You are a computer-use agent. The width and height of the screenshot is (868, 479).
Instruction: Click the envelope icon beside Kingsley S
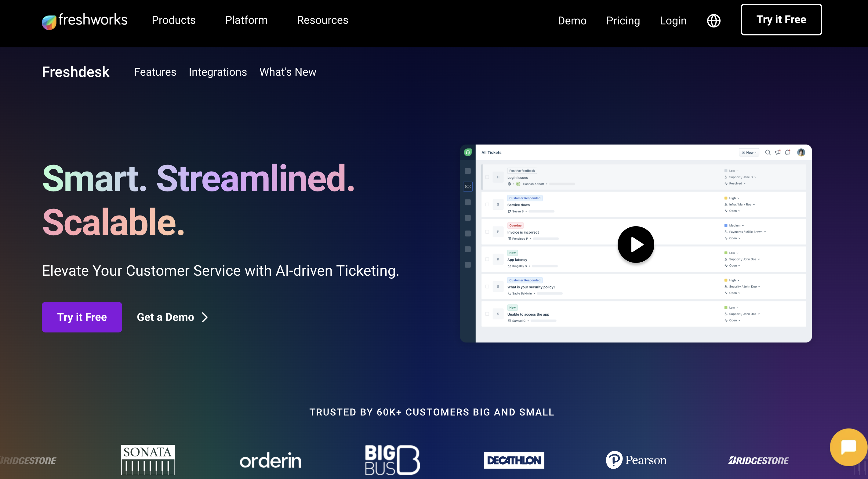(509, 266)
